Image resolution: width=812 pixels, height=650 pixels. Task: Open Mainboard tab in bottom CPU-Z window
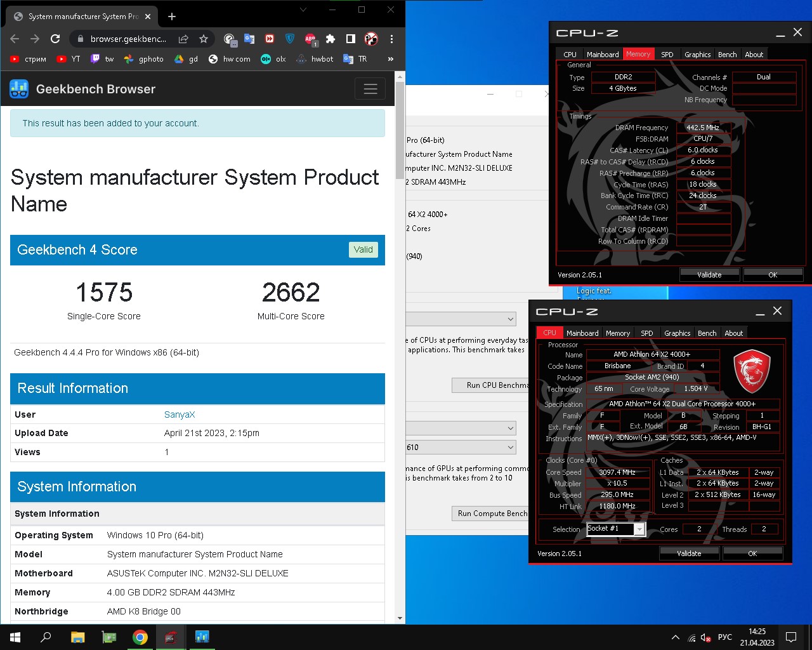pyautogui.click(x=582, y=333)
